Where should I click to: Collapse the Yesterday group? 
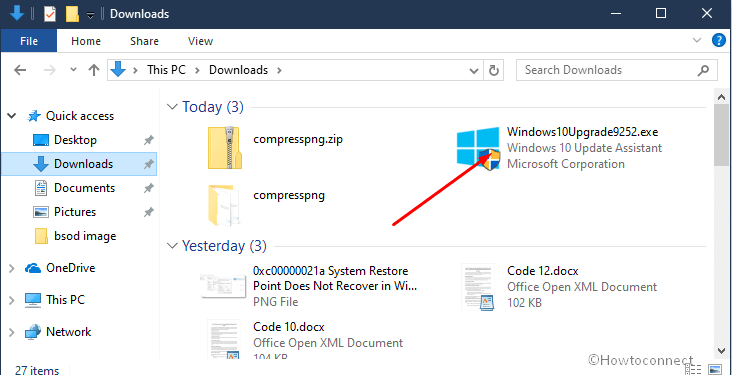click(172, 246)
